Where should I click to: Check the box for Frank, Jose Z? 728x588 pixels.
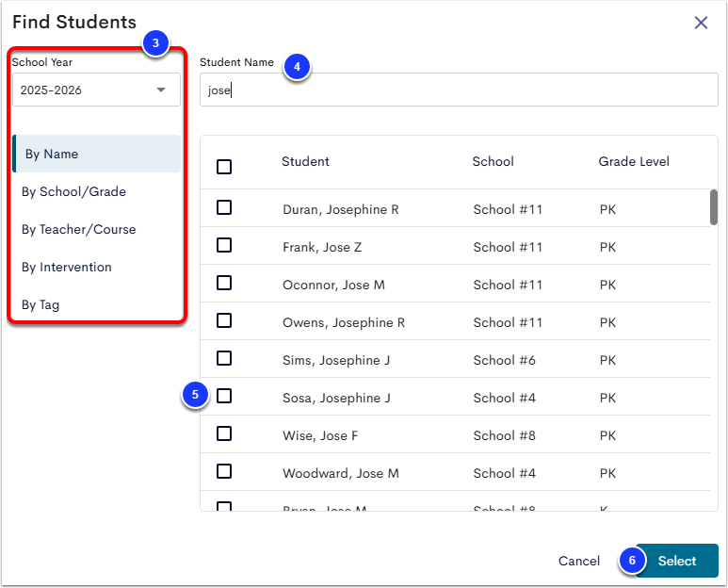[x=224, y=245]
